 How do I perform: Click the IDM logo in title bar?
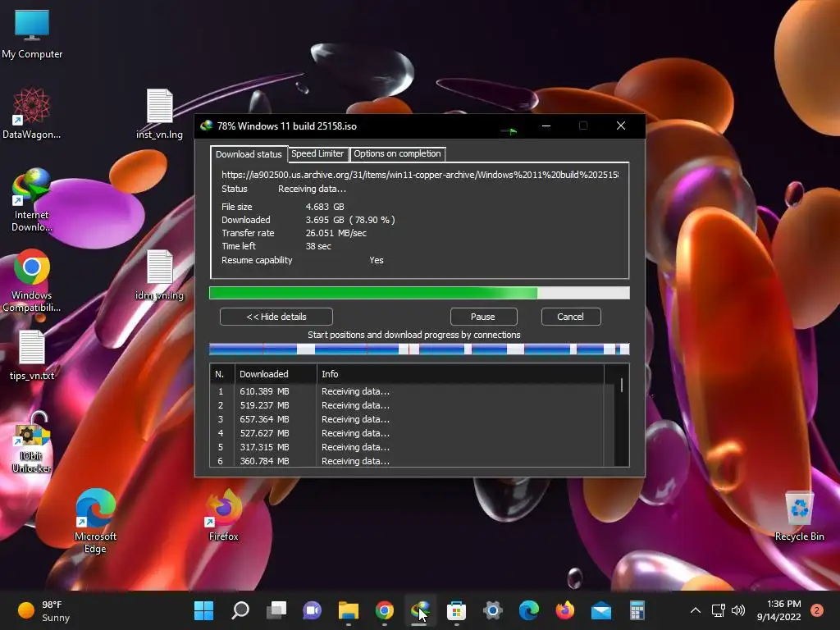206,126
